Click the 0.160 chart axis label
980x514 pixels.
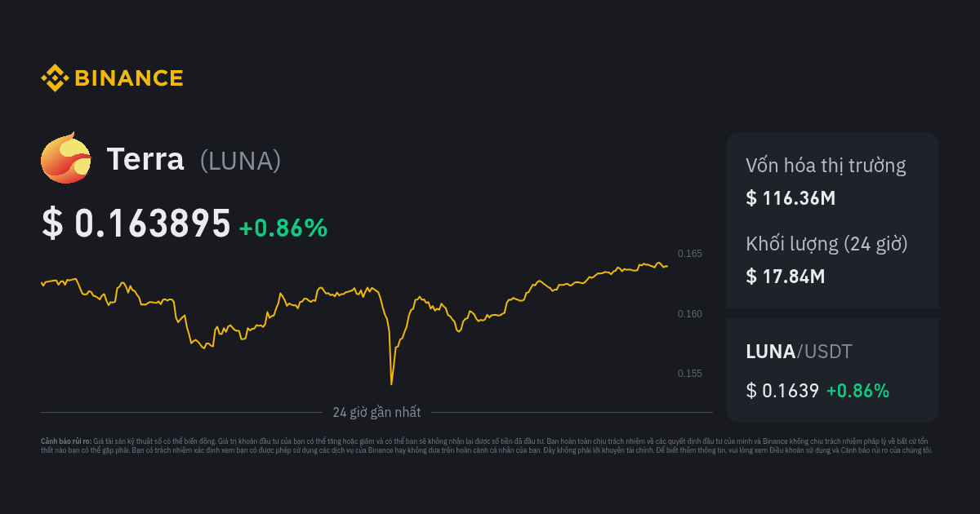689,314
